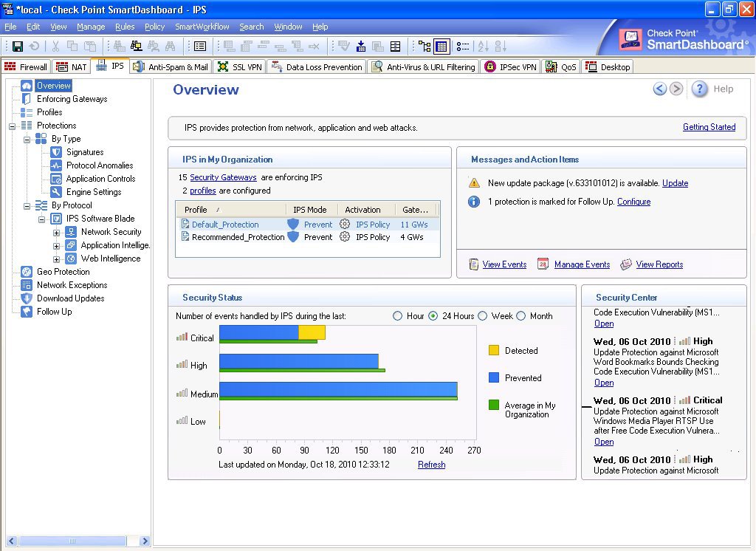Open the SmartWorkflow menu
This screenshot has width=756, height=551.
(202, 27)
